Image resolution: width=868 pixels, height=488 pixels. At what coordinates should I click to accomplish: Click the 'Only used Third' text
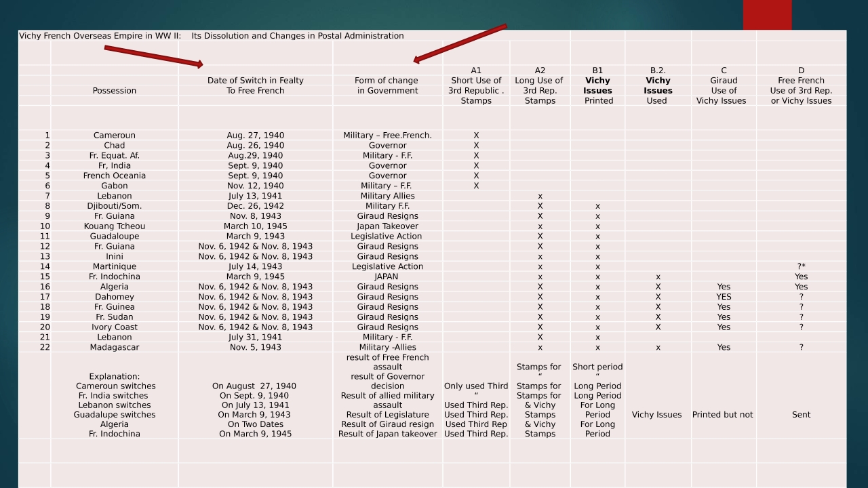pyautogui.click(x=476, y=386)
